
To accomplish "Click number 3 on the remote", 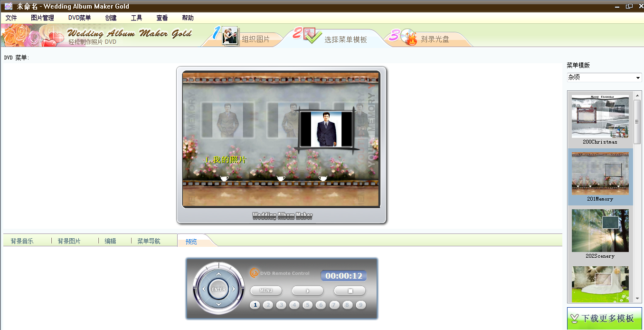I will (282, 305).
